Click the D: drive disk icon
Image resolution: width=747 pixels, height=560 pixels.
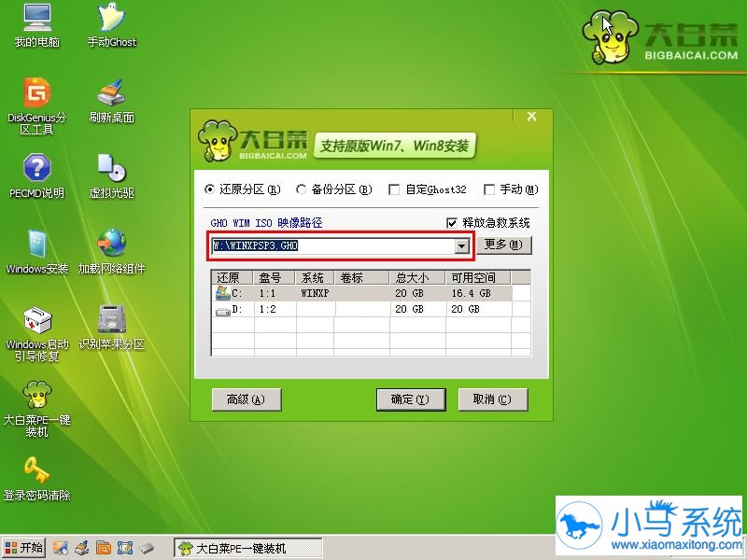pos(222,312)
